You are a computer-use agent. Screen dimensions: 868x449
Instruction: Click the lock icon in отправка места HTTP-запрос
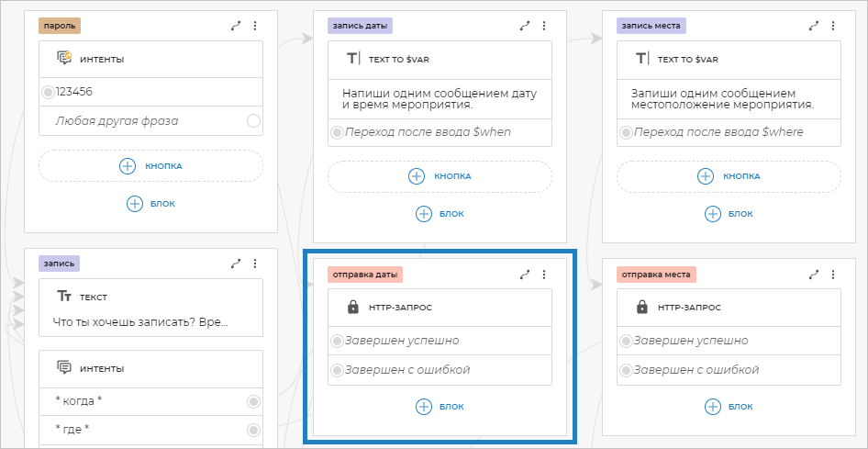point(642,308)
